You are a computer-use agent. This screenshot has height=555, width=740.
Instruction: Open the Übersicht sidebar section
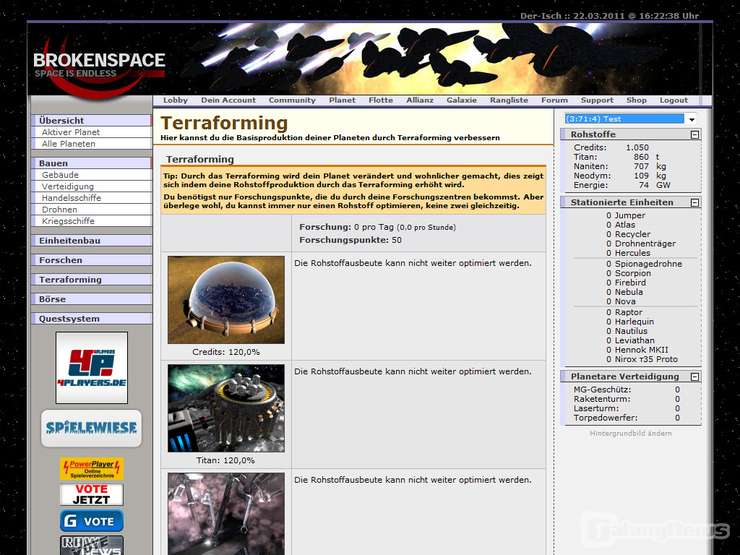tap(92, 120)
